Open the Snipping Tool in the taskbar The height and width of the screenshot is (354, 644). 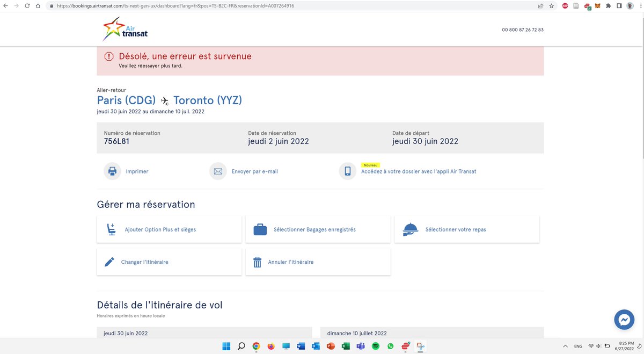420,346
